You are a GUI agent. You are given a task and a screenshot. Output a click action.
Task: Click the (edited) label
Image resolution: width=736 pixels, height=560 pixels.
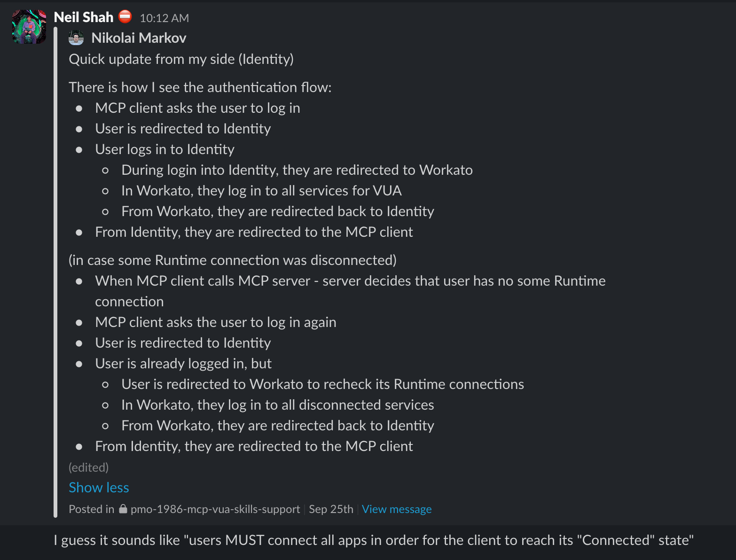click(x=88, y=467)
